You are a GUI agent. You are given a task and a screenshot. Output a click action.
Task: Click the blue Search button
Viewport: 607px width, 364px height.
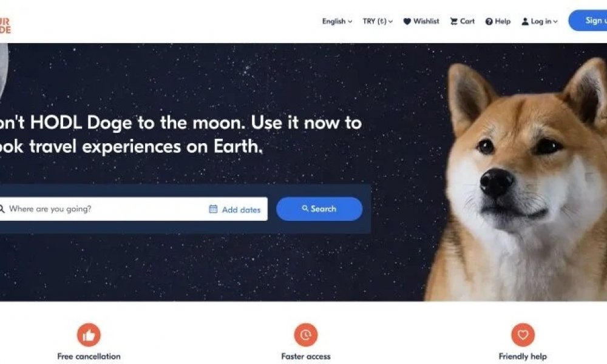[x=319, y=209]
